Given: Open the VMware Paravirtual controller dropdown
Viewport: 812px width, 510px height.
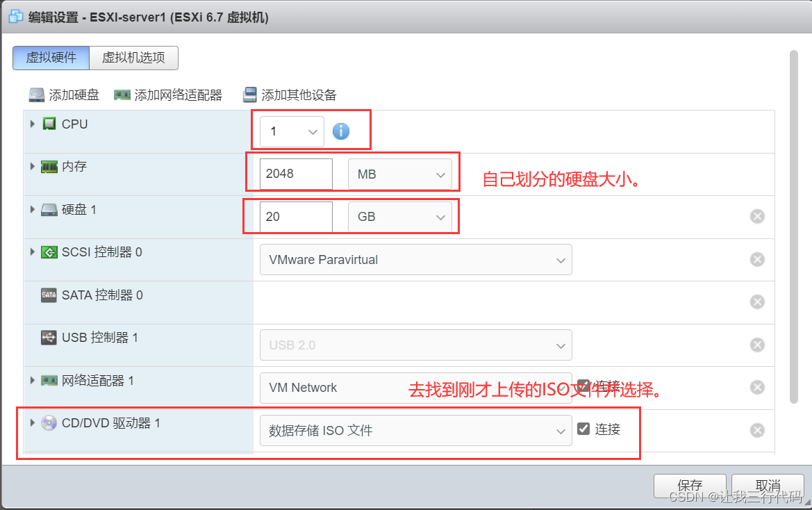Looking at the screenshot, I should coord(416,259).
